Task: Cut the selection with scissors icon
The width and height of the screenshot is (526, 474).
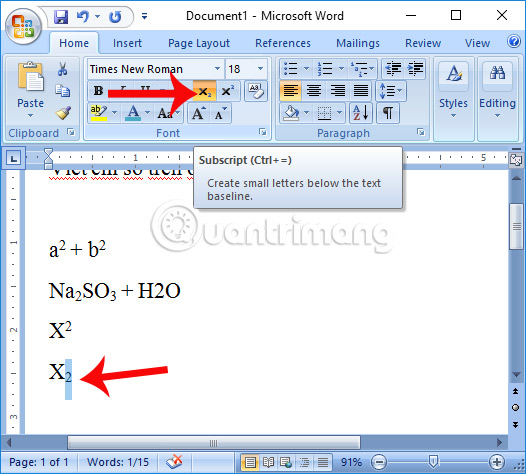Action: tap(62, 69)
